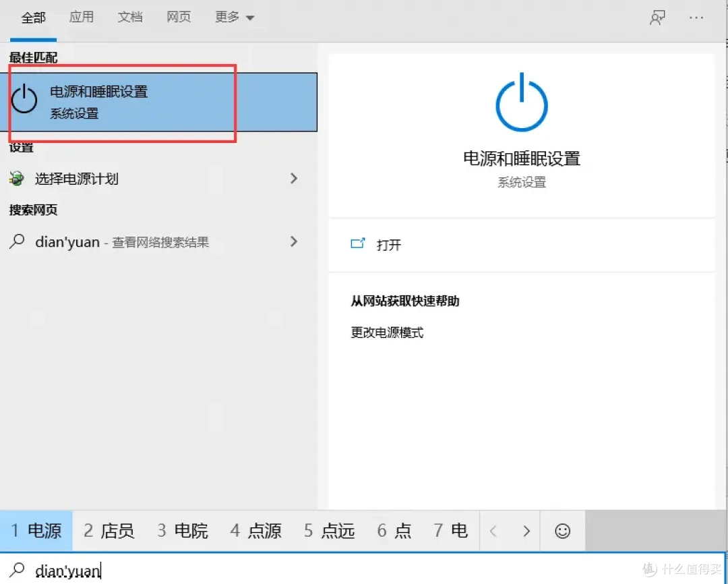
Task: Select 电源和睡眠设置 best match result
Action: (x=159, y=103)
